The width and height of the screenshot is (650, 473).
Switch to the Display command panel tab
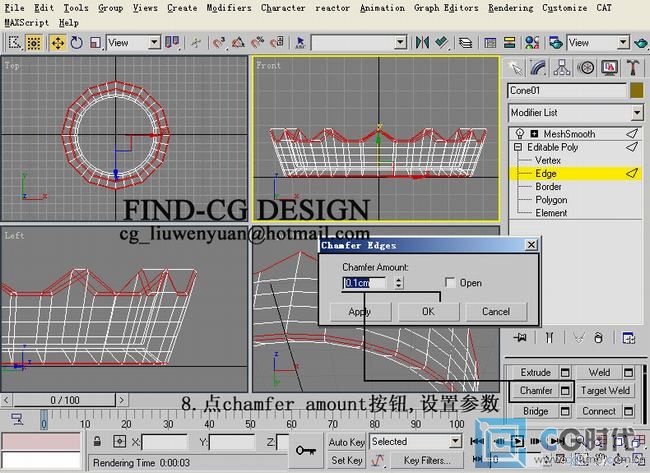pos(609,68)
